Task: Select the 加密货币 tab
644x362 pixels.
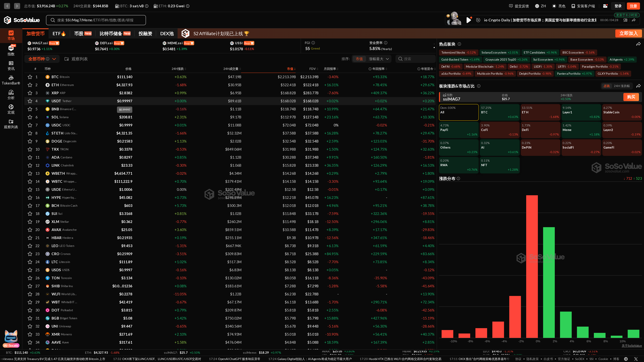Action: (x=35, y=33)
